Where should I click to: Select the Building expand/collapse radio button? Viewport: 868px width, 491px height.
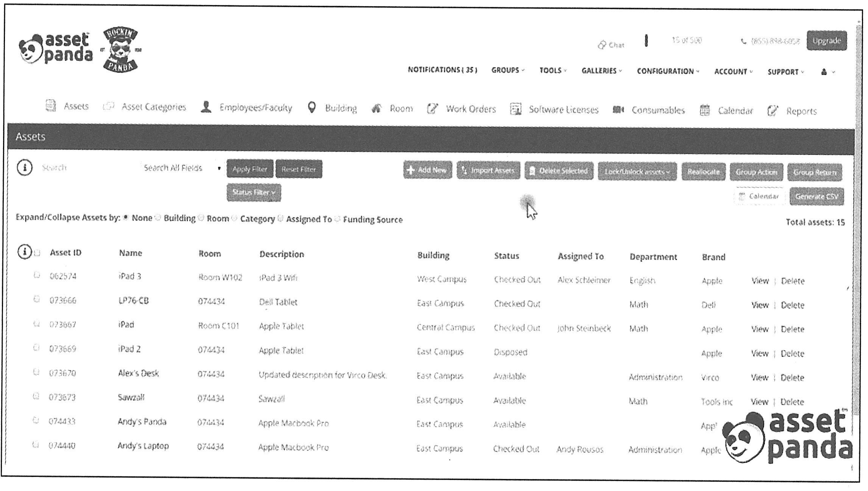(x=158, y=217)
